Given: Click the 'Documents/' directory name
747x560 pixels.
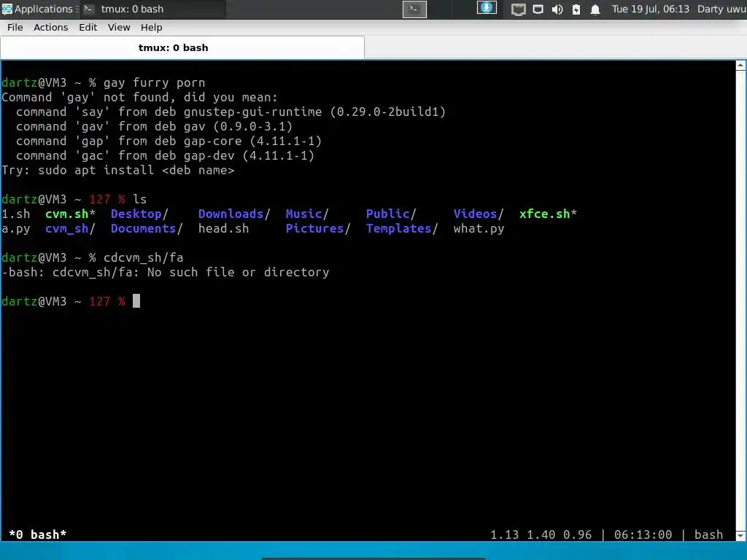Looking at the screenshot, I should click(x=147, y=228).
